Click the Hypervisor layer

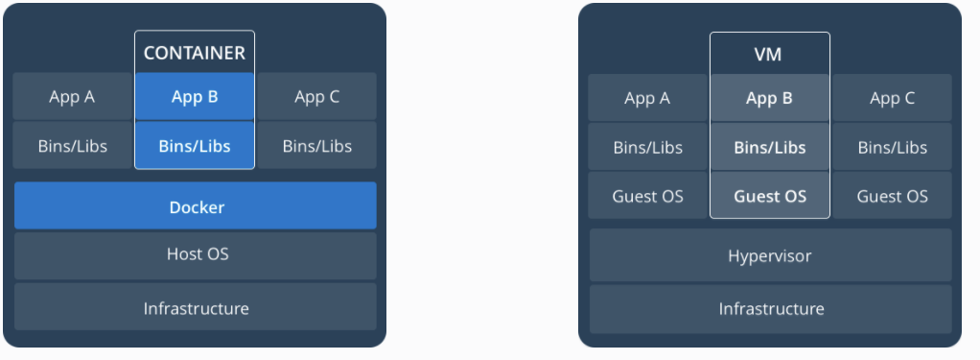771,254
